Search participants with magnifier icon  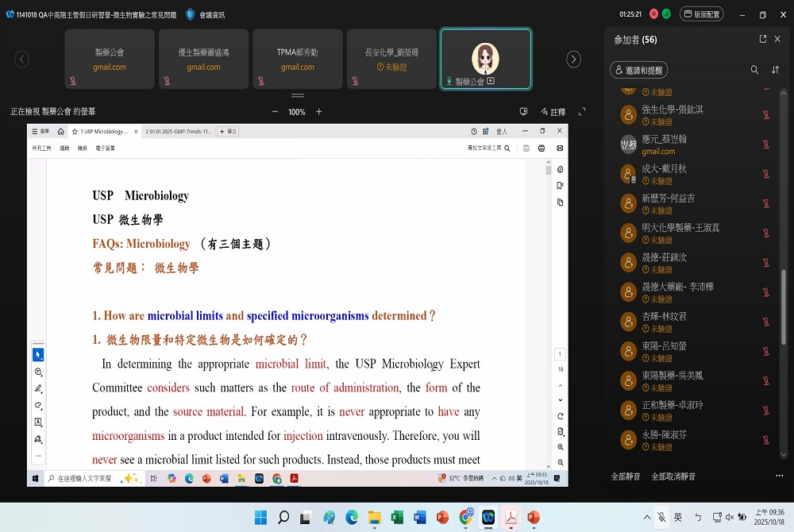pyautogui.click(x=754, y=70)
